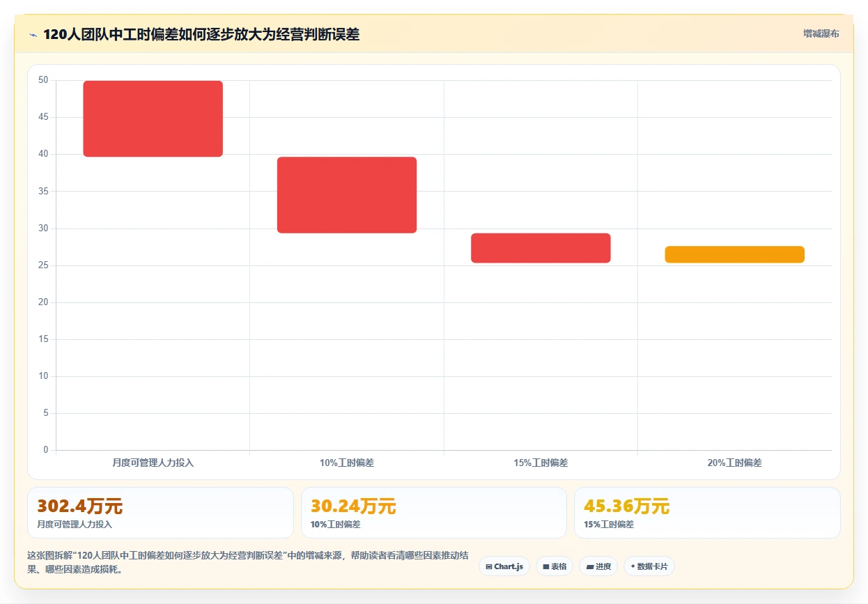Click the x-axis label 15%工时偏差
868x604 pixels.
[x=541, y=463]
